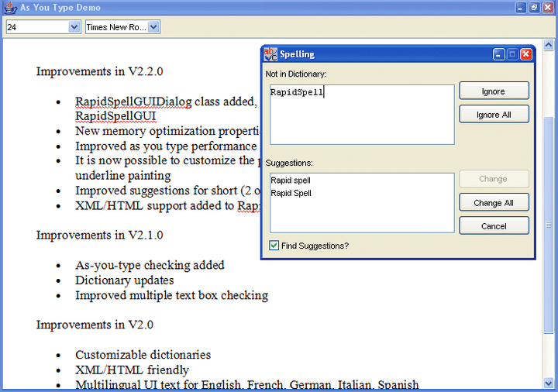Click the 'Improved suggestions for short' line

click(167, 191)
